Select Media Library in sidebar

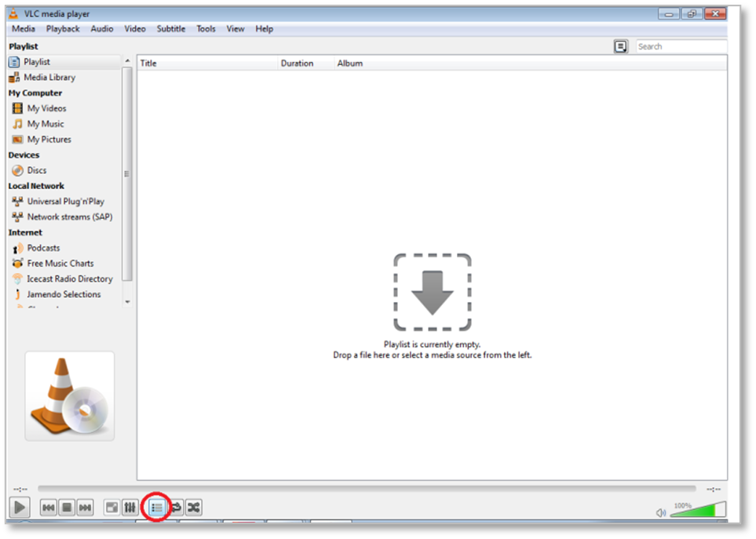(49, 77)
